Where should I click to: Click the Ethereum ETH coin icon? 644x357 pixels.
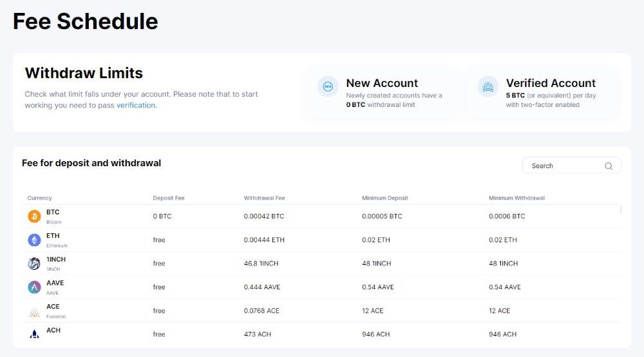34,240
